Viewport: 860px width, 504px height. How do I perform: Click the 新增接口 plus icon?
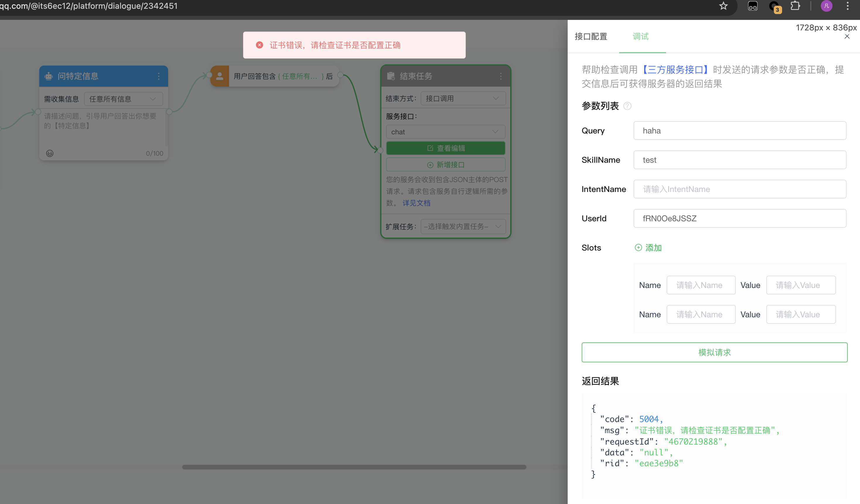[430, 165]
